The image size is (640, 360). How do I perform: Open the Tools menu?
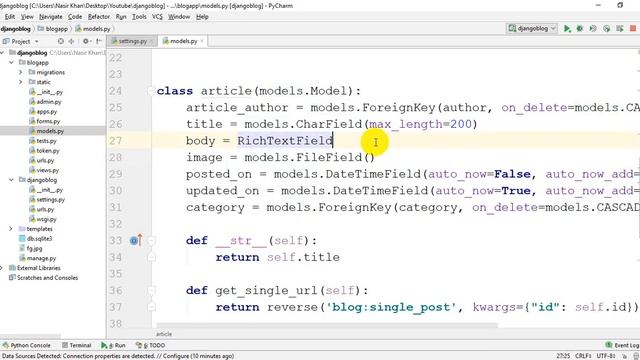coord(139,17)
